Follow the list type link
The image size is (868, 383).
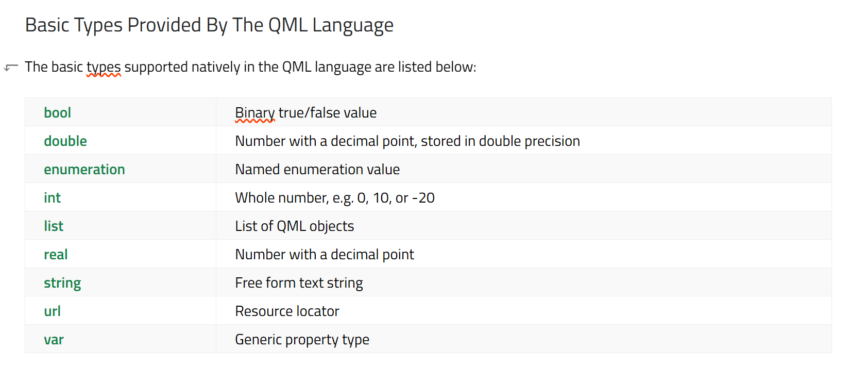pyautogui.click(x=54, y=226)
